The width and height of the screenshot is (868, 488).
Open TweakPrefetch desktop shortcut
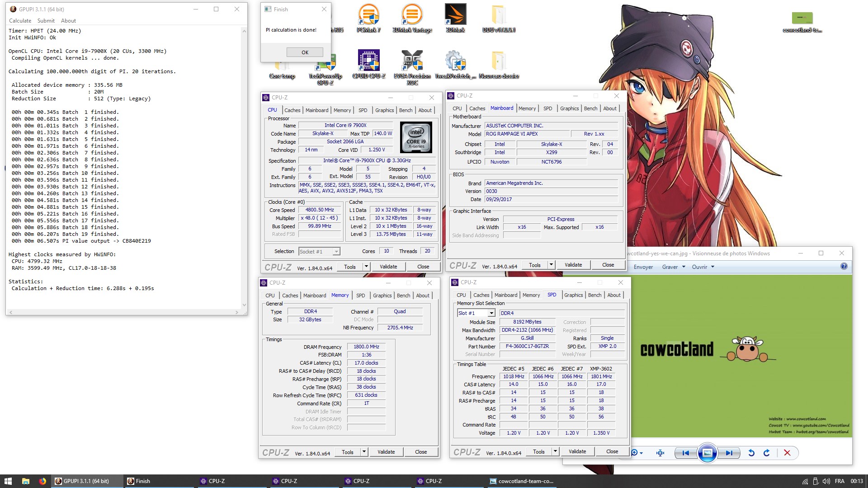coord(455,64)
